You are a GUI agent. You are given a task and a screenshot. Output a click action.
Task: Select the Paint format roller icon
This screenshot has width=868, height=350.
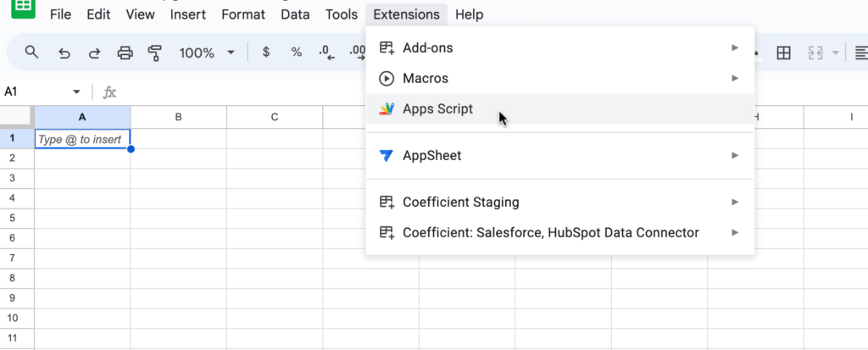click(x=155, y=53)
